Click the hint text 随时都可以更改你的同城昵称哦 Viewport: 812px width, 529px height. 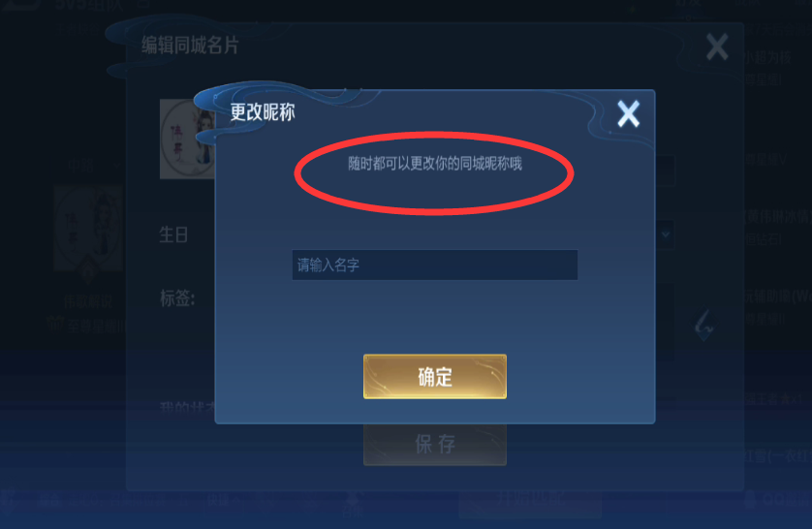434,164
